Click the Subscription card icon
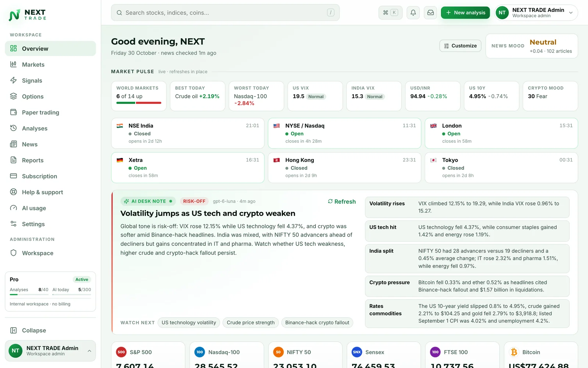Image resolution: width=588 pixels, height=368 pixels. click(x=14, y=176)
